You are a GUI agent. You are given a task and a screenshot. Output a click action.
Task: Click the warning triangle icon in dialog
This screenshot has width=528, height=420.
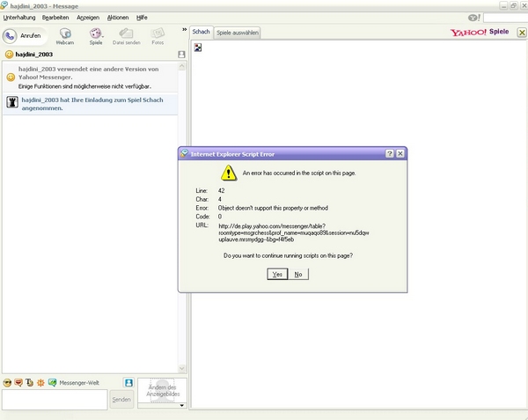[229, 173]
